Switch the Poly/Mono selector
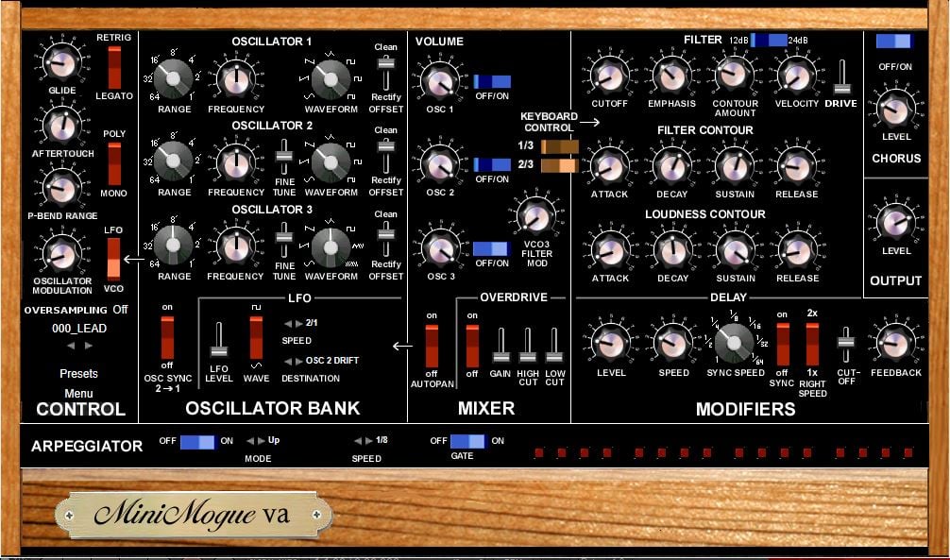 (x=114, y=163)
